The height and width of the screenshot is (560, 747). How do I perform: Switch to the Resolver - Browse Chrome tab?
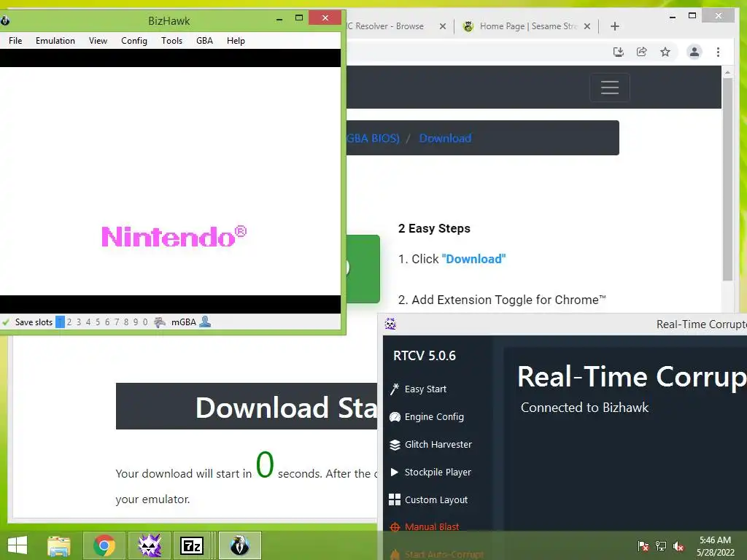390,26
